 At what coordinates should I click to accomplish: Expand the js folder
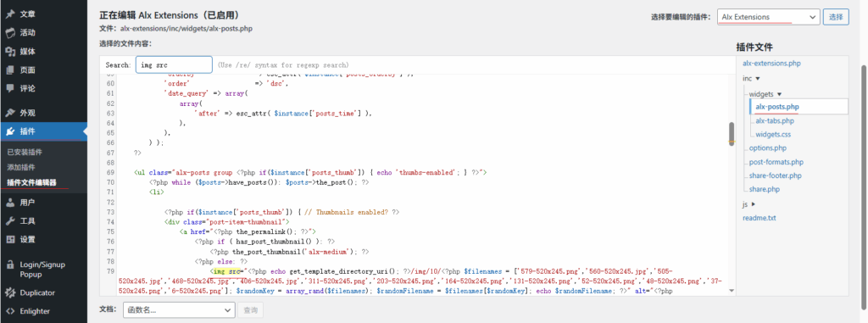(749, 204)
